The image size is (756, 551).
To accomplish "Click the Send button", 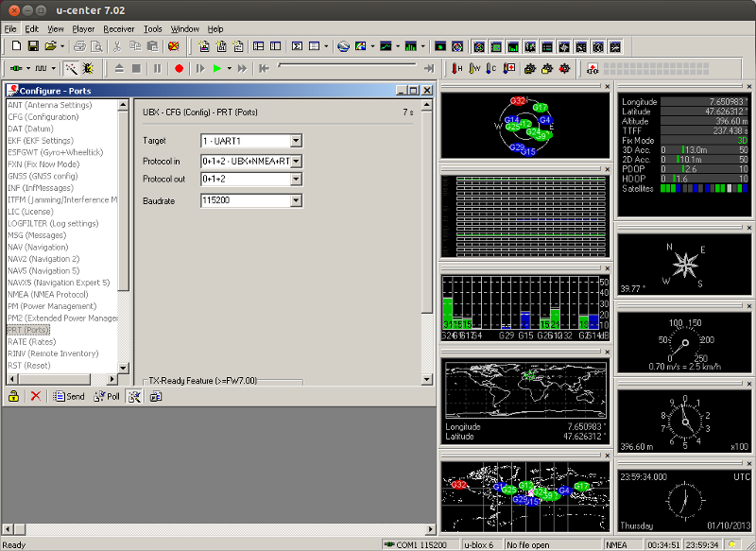I will (68, 396).
